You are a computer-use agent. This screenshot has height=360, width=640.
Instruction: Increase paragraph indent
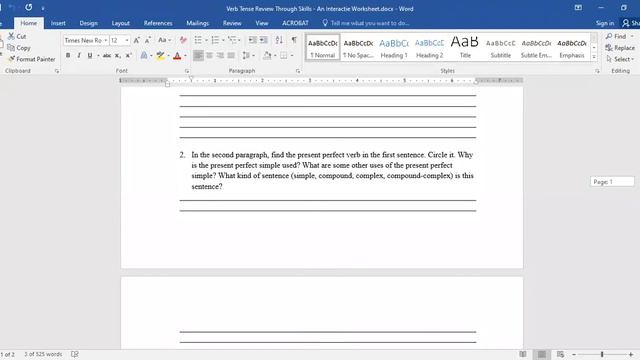click(264, 40)
